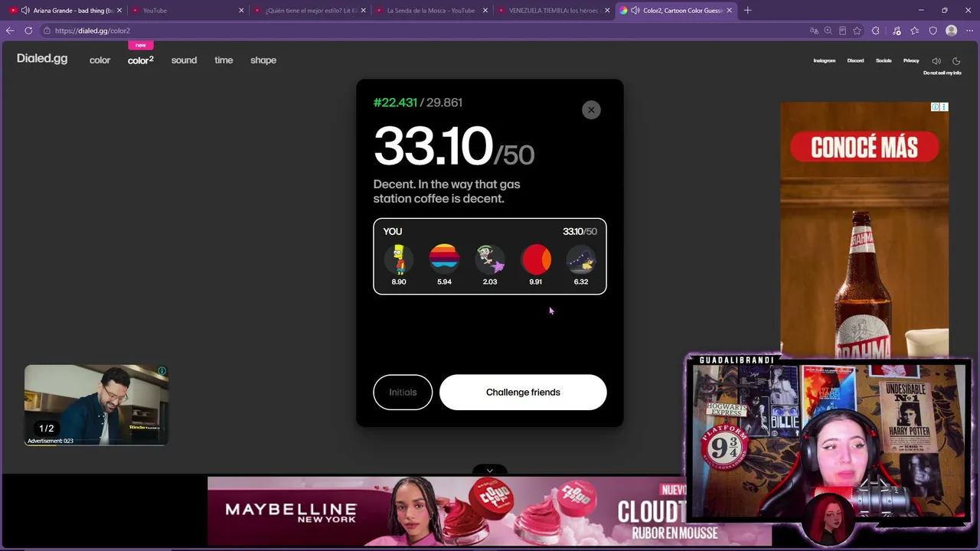980x551 pixels.
Task: Minimize the browser window
Action: [x=921, y=11]
